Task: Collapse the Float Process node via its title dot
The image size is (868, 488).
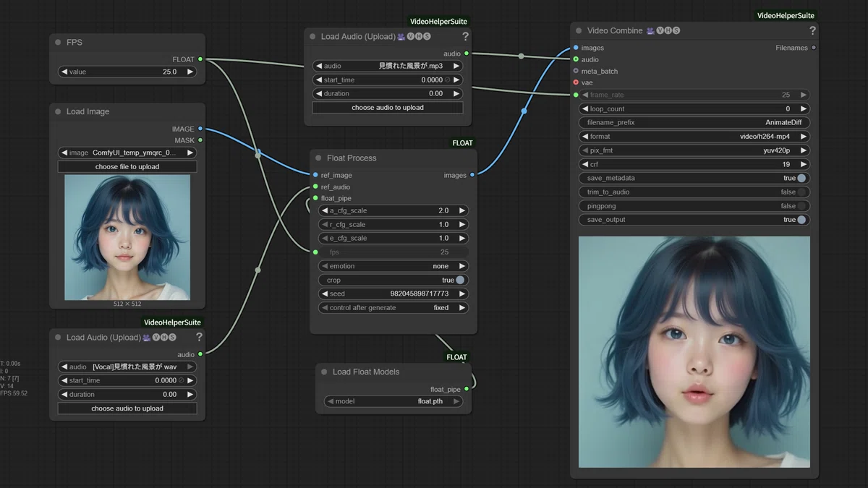Action: [x=318, y=158]
